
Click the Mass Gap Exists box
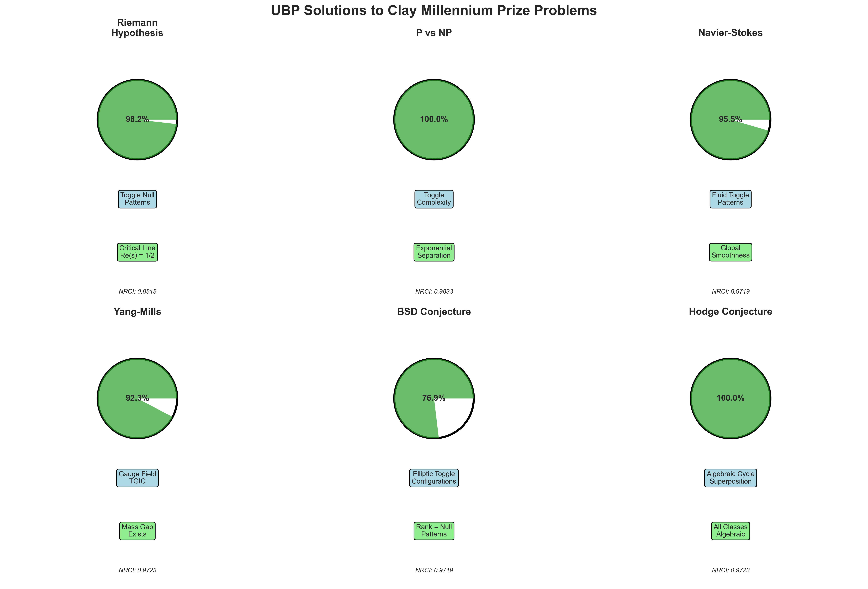137,531
